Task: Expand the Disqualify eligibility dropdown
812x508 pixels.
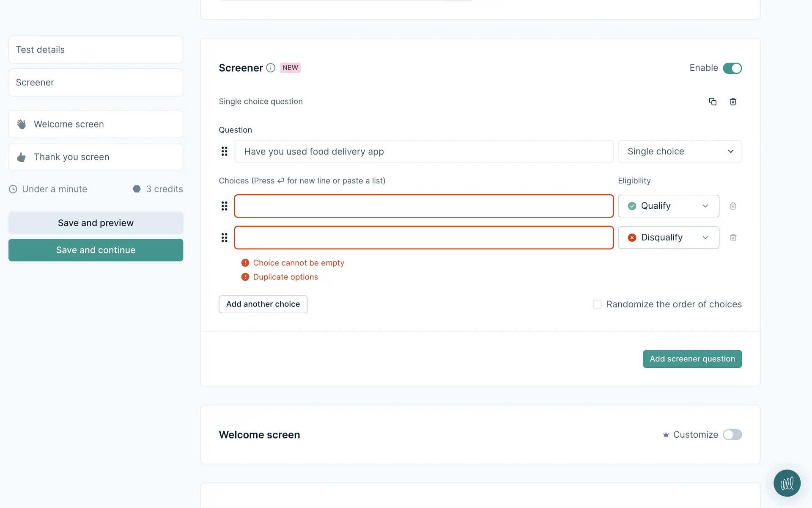Action: [668, 238]
